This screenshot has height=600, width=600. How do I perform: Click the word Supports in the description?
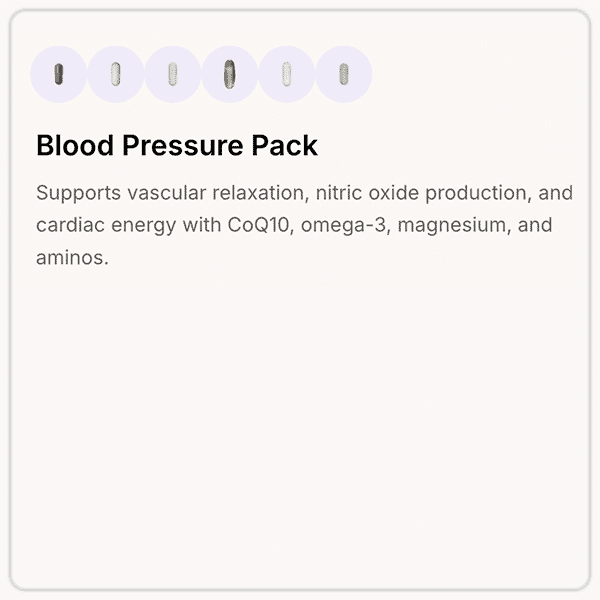tap(78, 193)
